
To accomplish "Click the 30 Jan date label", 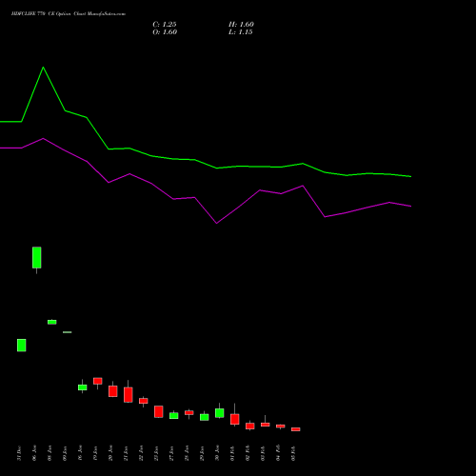I will click(x=217, y=453).
